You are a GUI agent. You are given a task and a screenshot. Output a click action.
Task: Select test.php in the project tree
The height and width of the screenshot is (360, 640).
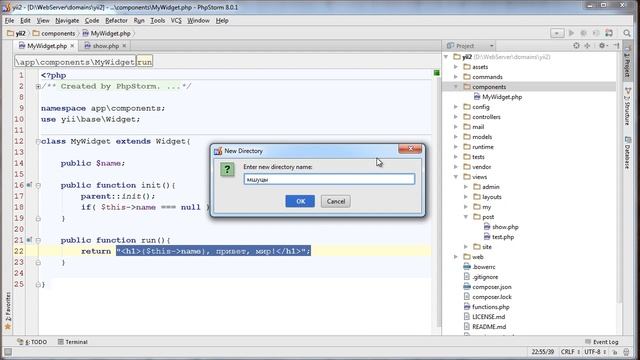[499, 237]
